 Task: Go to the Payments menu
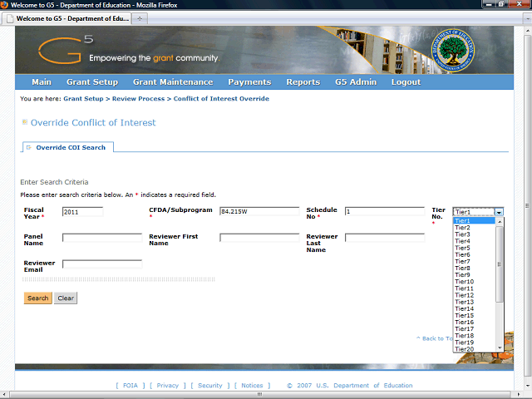click(249, 82)
